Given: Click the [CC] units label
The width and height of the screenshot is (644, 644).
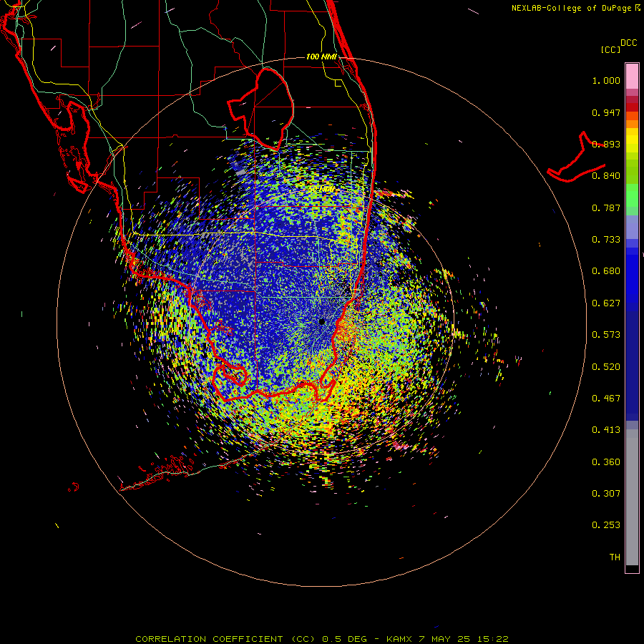Looking at the screenshot, I should [x=610, y=49].
